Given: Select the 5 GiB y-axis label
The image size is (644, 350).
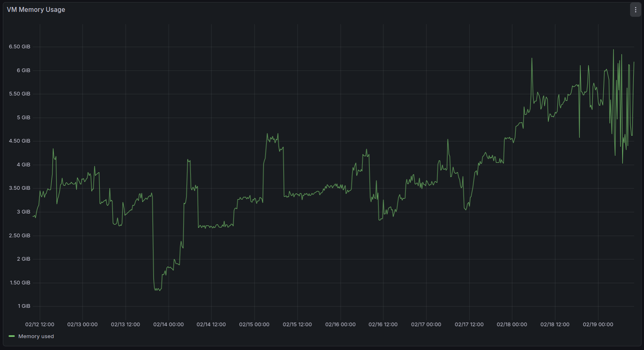Looking at the screenshot, I should tap(23, 118).
